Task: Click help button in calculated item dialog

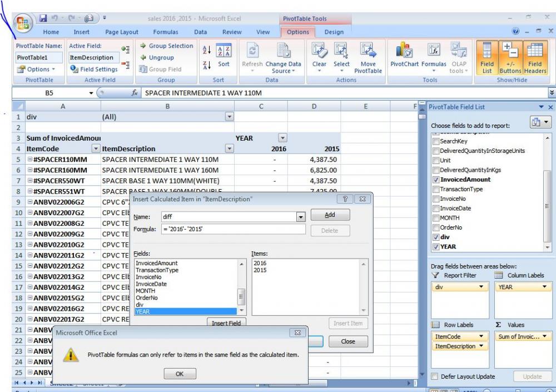Action: pyautogui.click(x=345, y=199)
